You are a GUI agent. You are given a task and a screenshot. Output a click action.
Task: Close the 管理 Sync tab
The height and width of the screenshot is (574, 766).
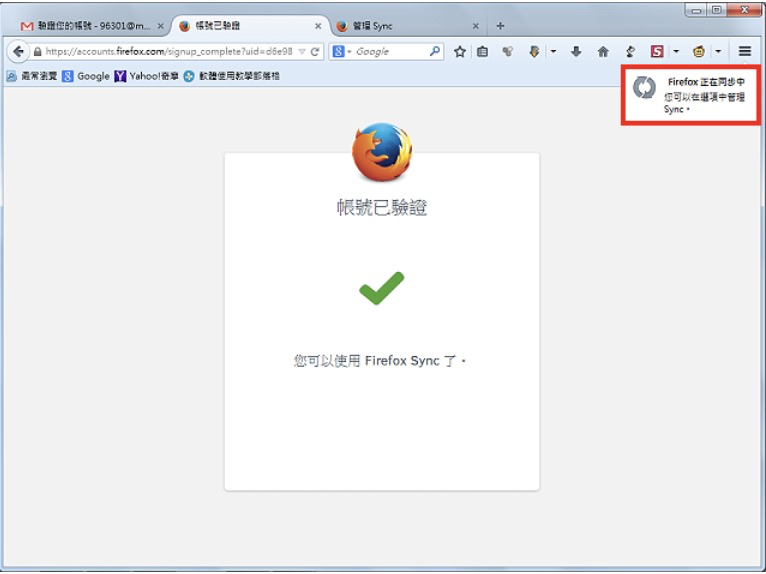tap(475, 26)
